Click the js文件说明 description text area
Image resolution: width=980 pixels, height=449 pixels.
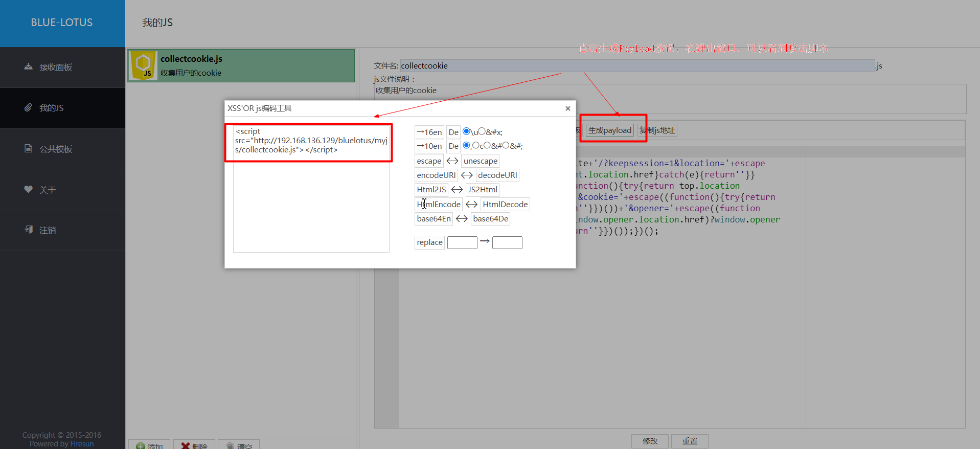tap(670, 99)
